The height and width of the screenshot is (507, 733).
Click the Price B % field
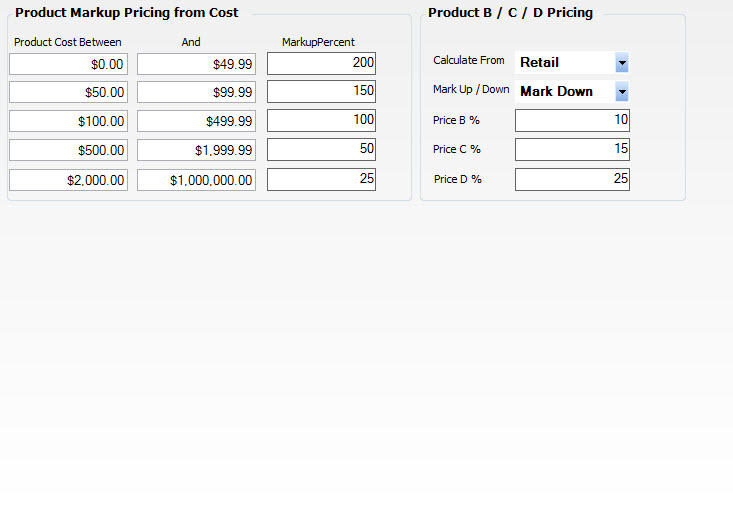point(572,121)
